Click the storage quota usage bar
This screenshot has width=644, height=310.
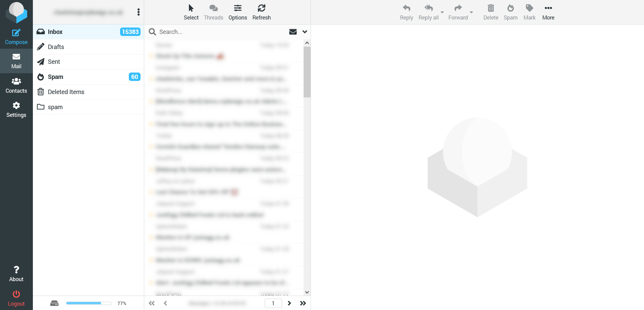pyautogui.click(x=89, y=303)
